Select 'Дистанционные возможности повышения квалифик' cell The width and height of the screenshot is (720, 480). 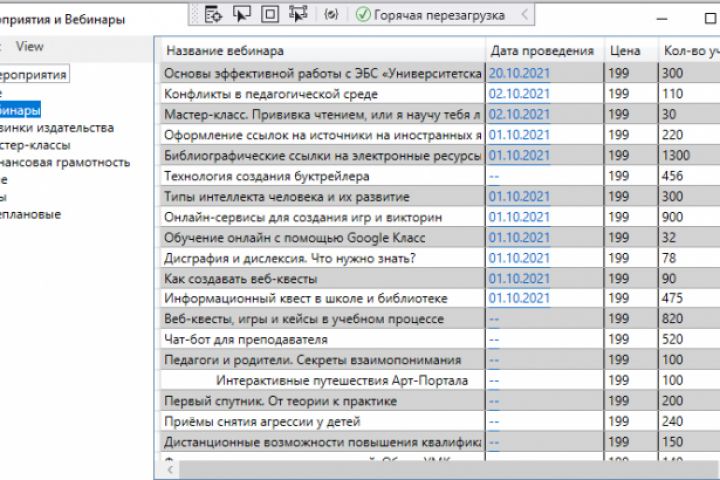pos(323,442)
